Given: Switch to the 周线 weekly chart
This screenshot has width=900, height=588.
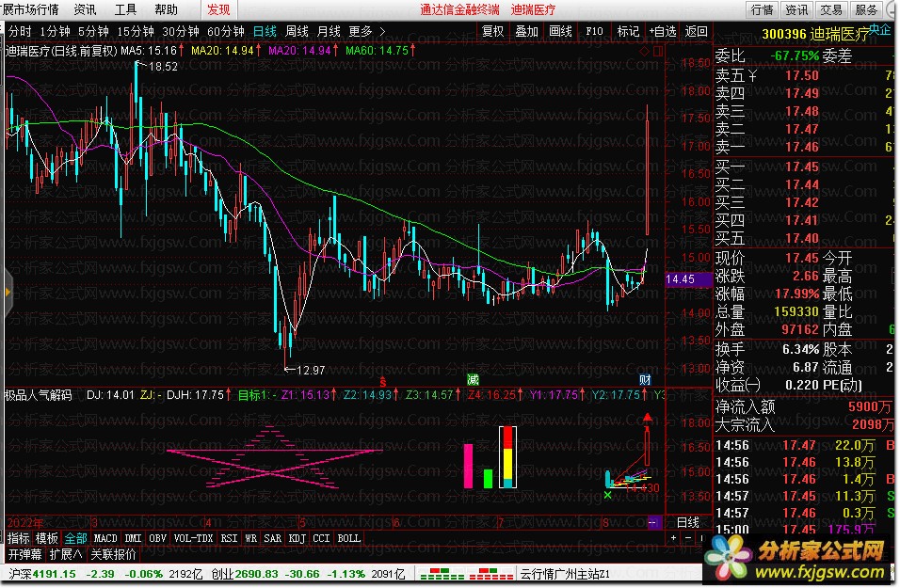Looking at the screenshot, I should coord(297,32).
